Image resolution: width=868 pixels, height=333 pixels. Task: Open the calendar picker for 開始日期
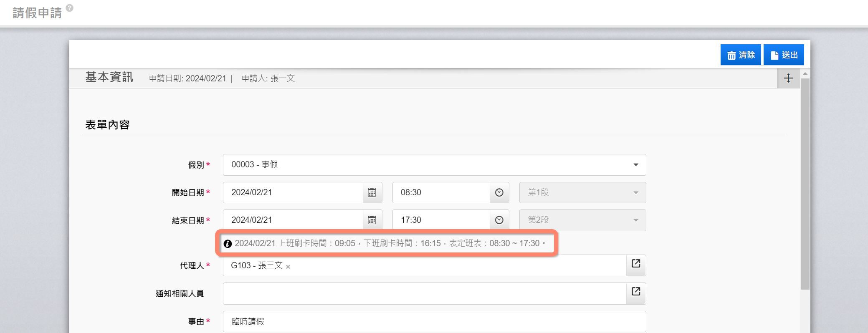tap(372, 192)
